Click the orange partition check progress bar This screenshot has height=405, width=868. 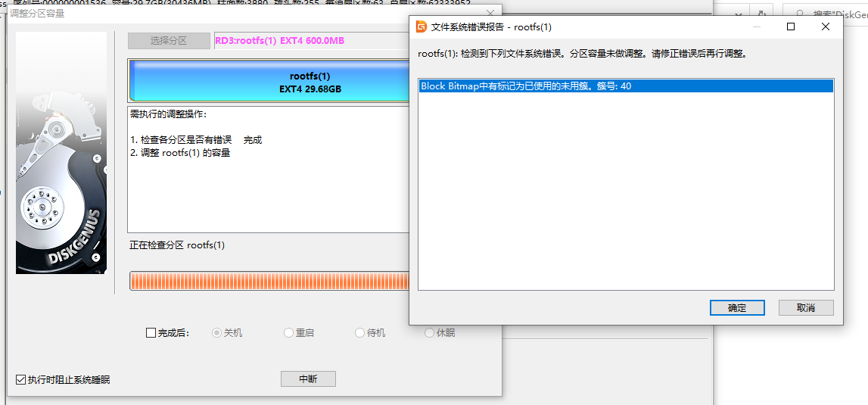[x=269, y=281]
